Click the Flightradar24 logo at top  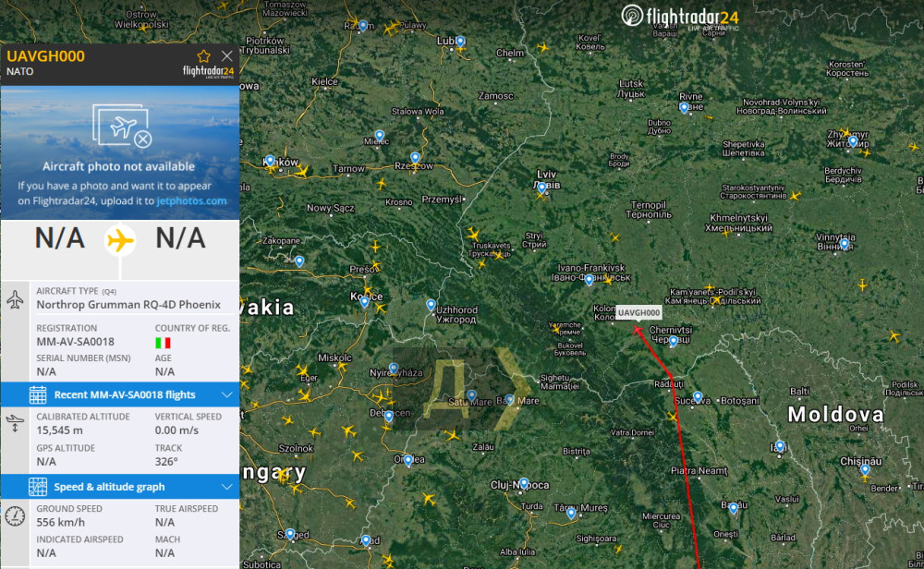coord(680,17)
